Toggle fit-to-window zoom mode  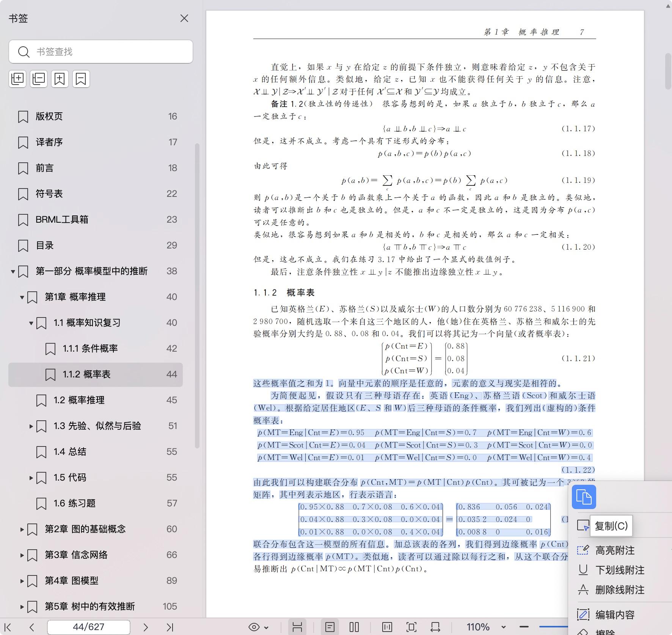[x=411, y=627]
